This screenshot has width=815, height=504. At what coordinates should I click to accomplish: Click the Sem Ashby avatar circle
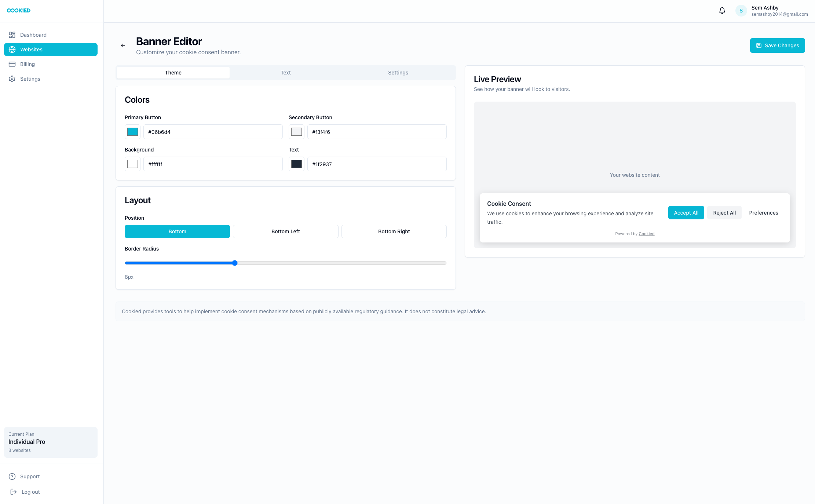point(741,10)
